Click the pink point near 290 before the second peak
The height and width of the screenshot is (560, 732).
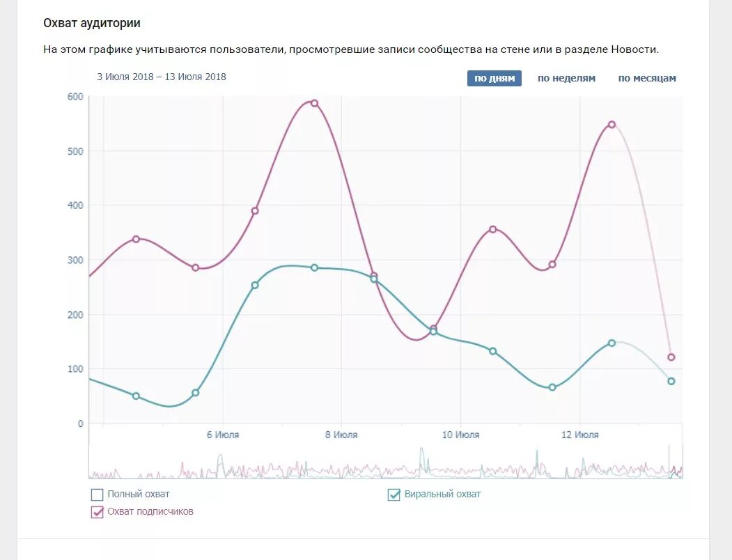552,265
